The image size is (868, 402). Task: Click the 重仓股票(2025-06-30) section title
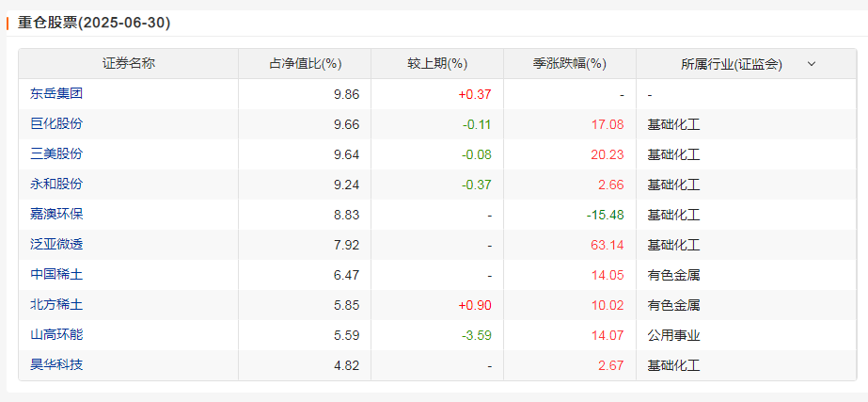[94, 24]
